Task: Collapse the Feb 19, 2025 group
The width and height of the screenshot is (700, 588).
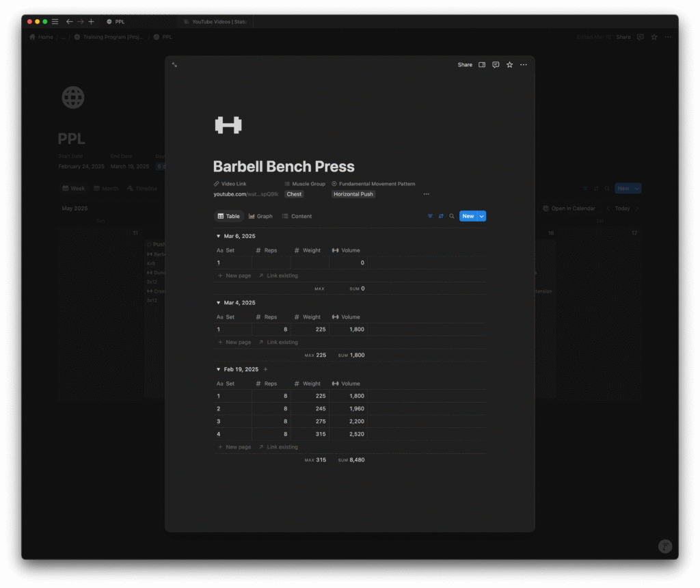Action: pos(218,370)
